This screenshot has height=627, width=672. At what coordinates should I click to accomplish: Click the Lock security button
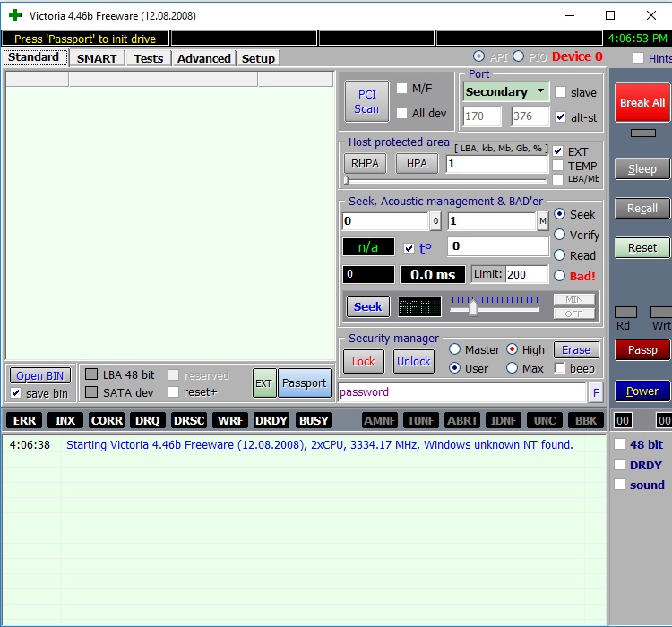coord(363,362)
